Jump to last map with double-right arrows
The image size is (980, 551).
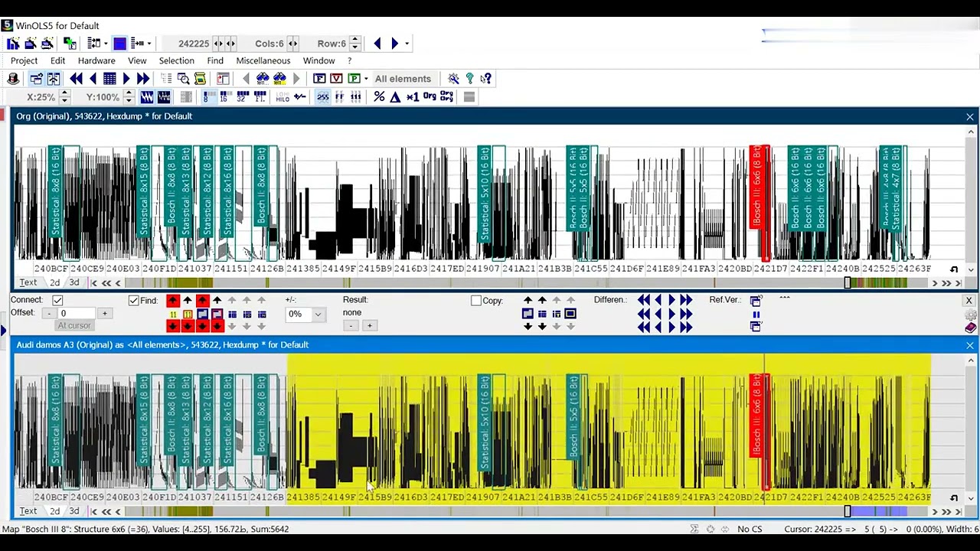point(143,78)
